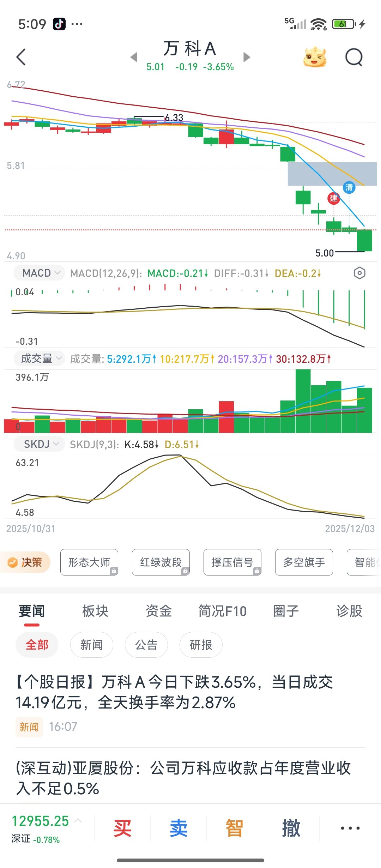Expand the 深证 index ticker arrow
Image resolution: width=381 pixels, height=868 pixels.
pyautogui.click(x=78, y=821)
